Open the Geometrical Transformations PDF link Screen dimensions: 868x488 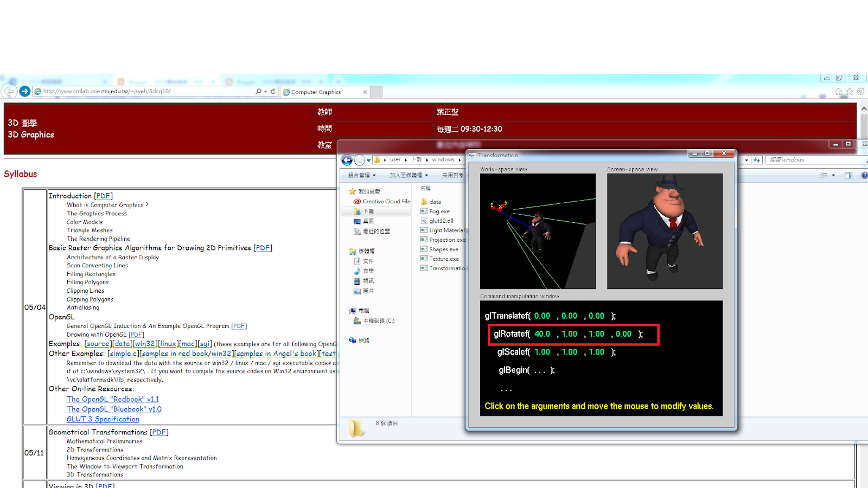[x=159, y=432]
